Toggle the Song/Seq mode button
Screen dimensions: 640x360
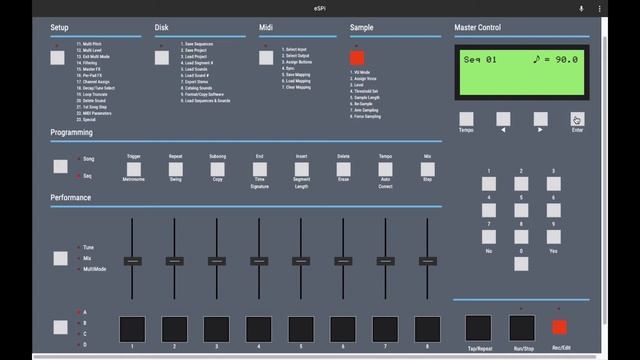[x=60, y=167]
